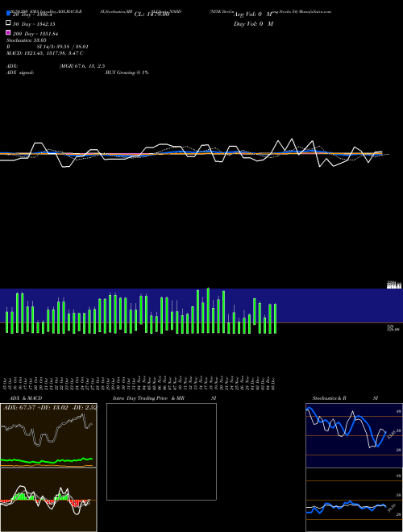The image size is (403, 532).
Task: Open the upper Stochastics chart panel
Action: pyautogui.click(x=354, y=435)
